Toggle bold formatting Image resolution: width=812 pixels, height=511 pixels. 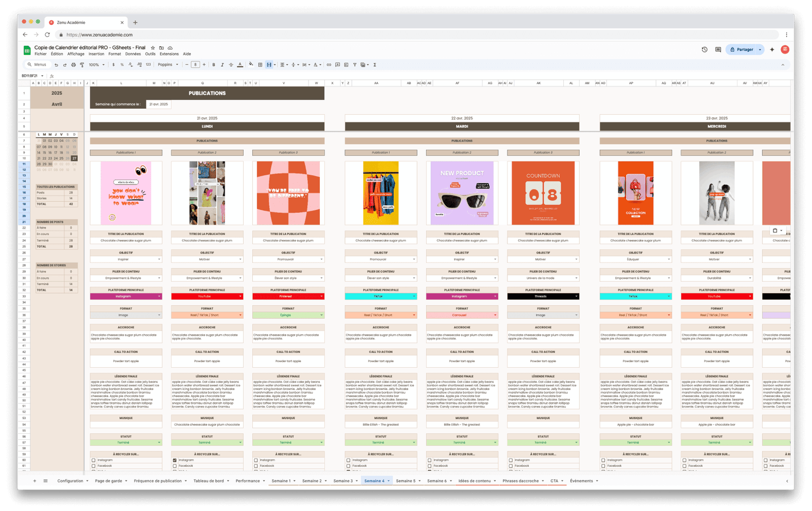click(214, 65)
